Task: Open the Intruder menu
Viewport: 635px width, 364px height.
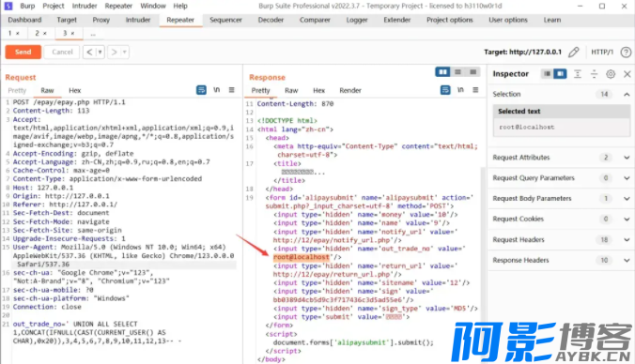Action: [x=85, y=6]
